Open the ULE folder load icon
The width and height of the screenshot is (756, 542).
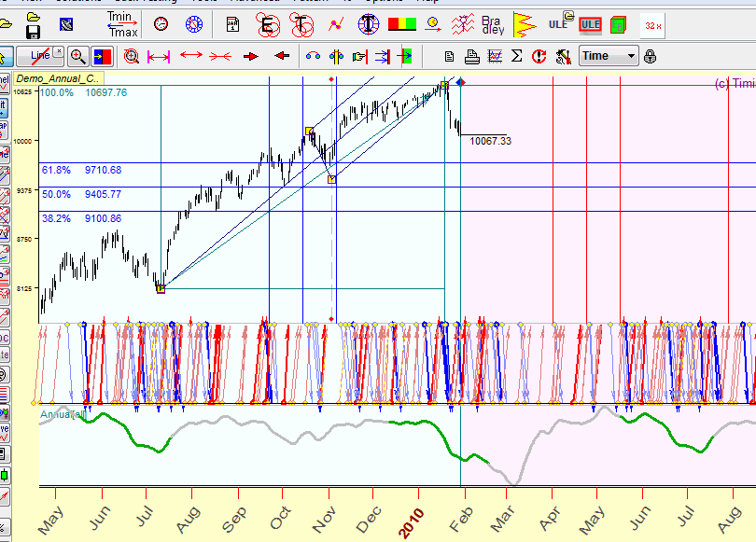click(x=558, y=24)
